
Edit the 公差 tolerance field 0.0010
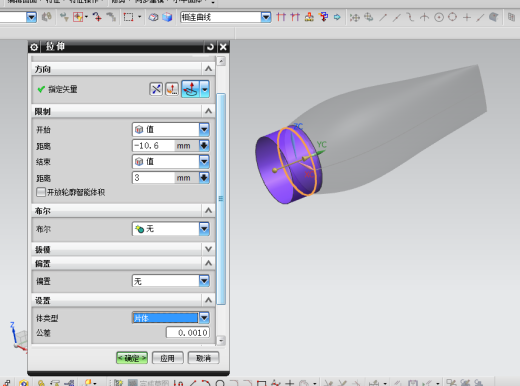(188, 332)
